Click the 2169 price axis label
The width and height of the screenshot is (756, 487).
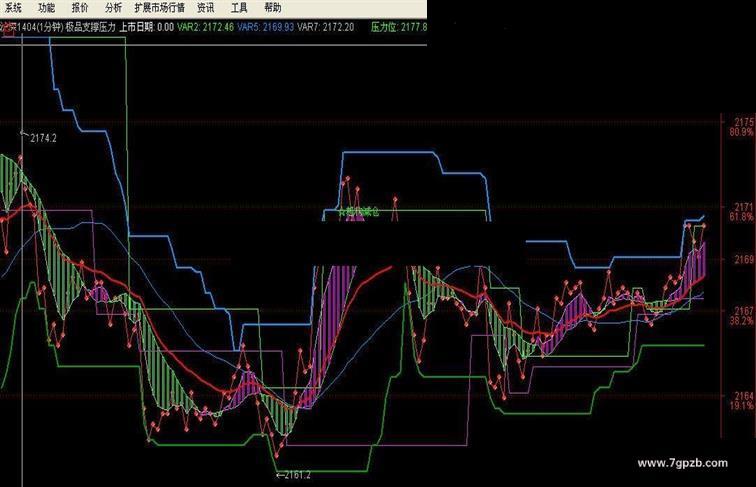(x=743, y=259)
